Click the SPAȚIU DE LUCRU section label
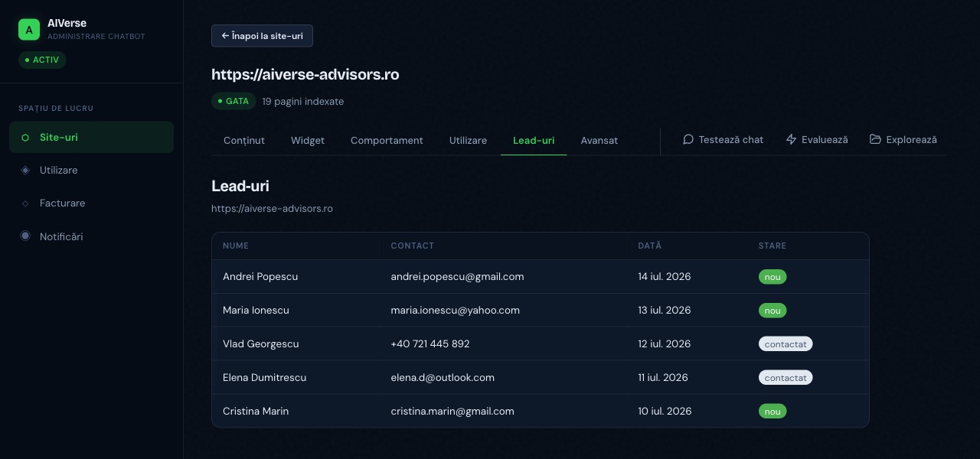 [x=56, y=109]
